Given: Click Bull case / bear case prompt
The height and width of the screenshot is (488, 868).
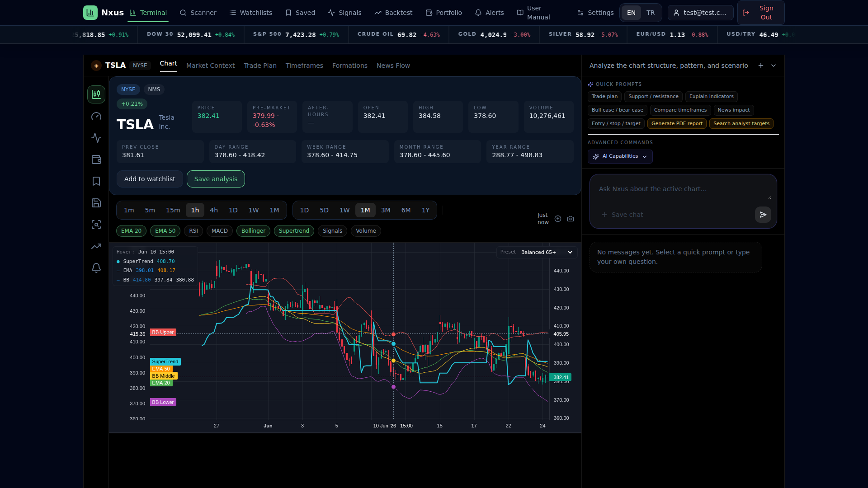Looking at the screenshot, I should click(617, 110).
